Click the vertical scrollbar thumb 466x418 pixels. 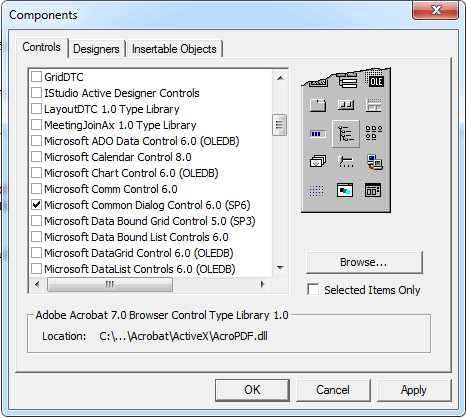coord(279,125)
